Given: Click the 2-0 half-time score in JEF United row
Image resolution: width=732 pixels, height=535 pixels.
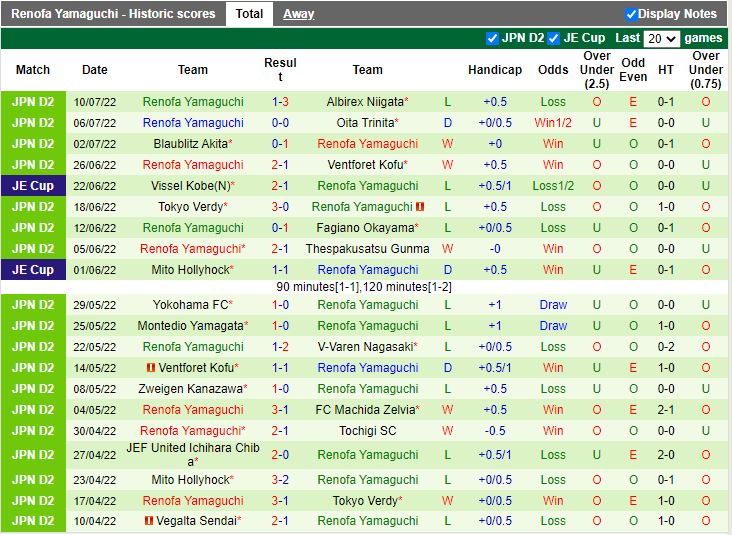Looking at the screenshot, I should 666,455.
